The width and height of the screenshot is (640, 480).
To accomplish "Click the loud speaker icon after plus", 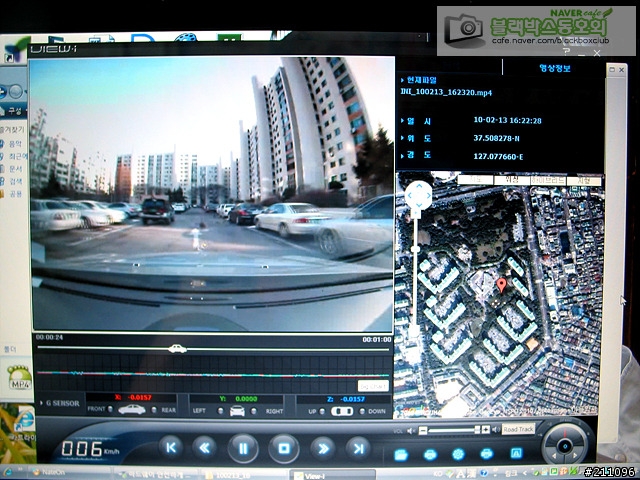I will pos(496,429).
